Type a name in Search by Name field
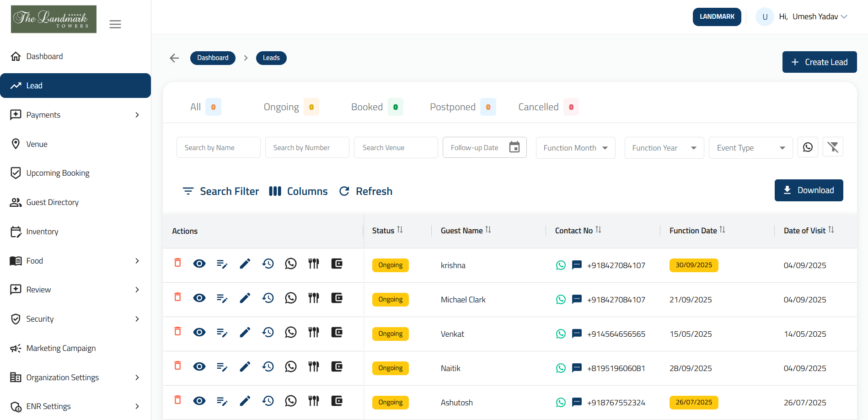 (218, 147)
